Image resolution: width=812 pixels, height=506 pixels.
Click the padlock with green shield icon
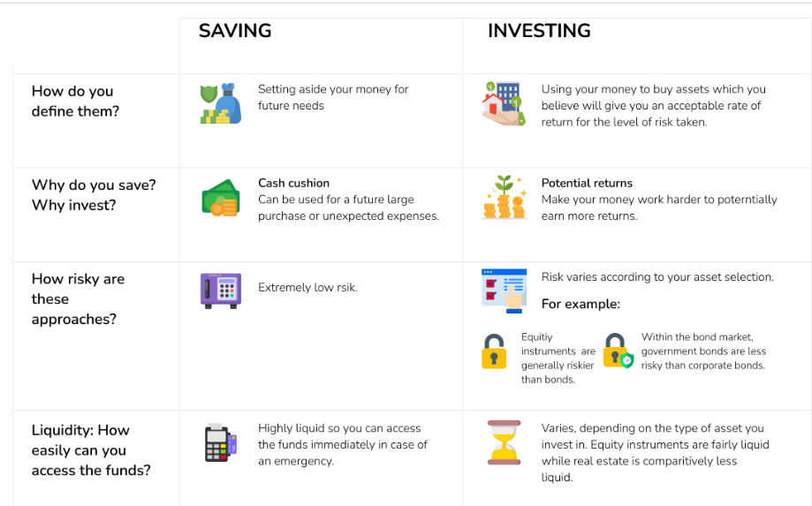[x=618, y=351]
